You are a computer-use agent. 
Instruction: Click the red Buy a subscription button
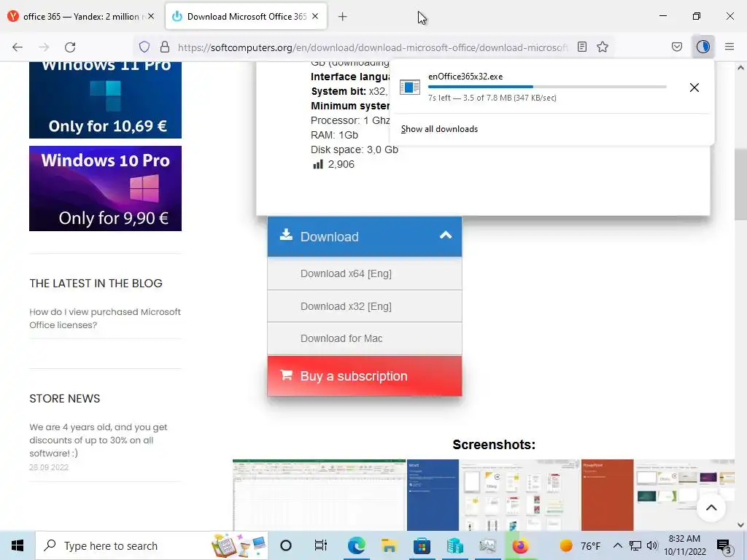click(365, 376)
